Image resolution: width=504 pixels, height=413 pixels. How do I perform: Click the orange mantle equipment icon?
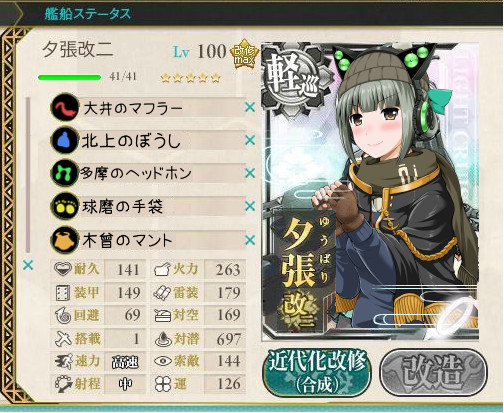tap(65, 240)
